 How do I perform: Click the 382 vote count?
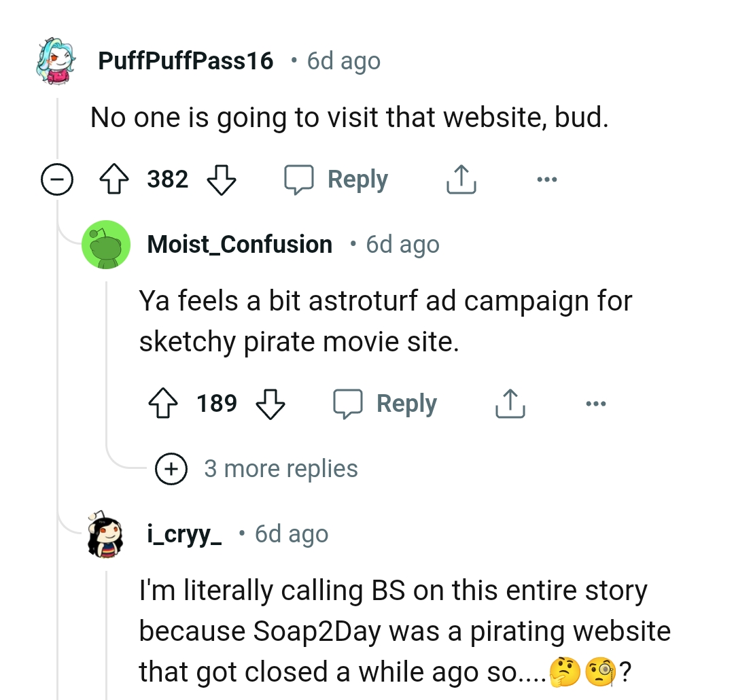pyautogui.click(x=169, y=179)
